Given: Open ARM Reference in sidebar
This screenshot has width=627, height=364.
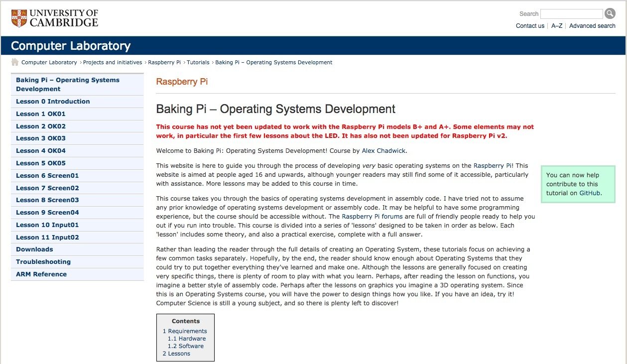Looking at the screenshot, I should 77,274.
